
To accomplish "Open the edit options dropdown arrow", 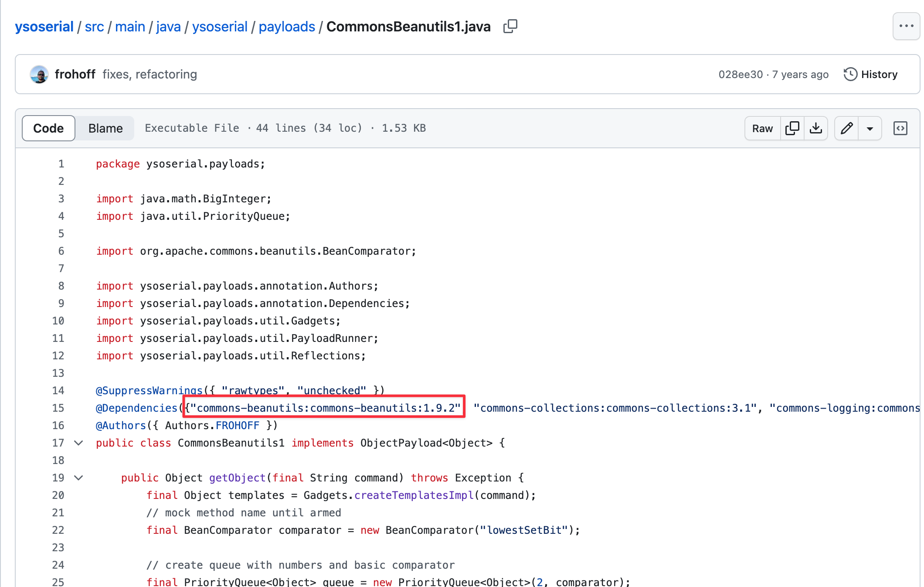I will click(870, 128).
